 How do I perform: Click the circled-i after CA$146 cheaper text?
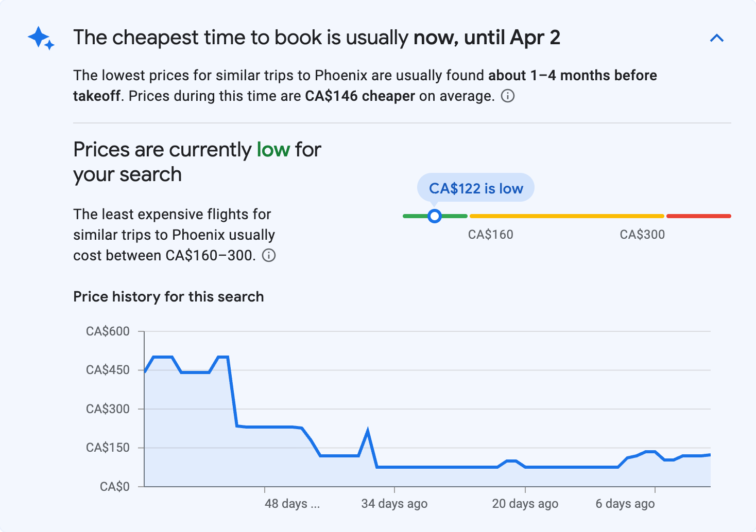coord(507,96)
